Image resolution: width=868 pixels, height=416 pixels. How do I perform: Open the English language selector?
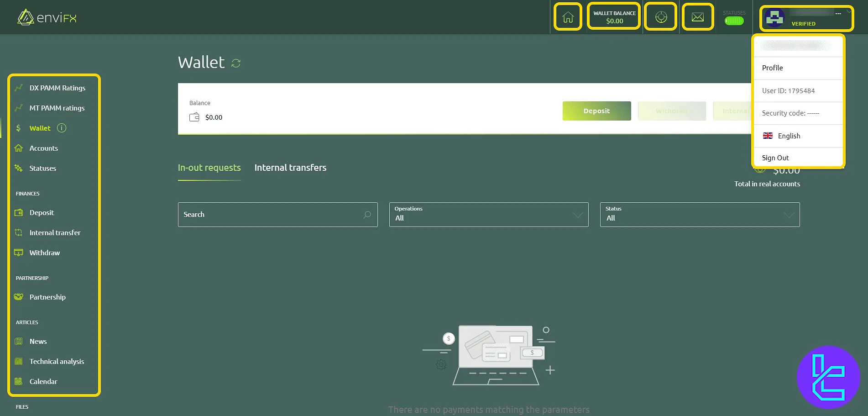click(x=790, y=136)
